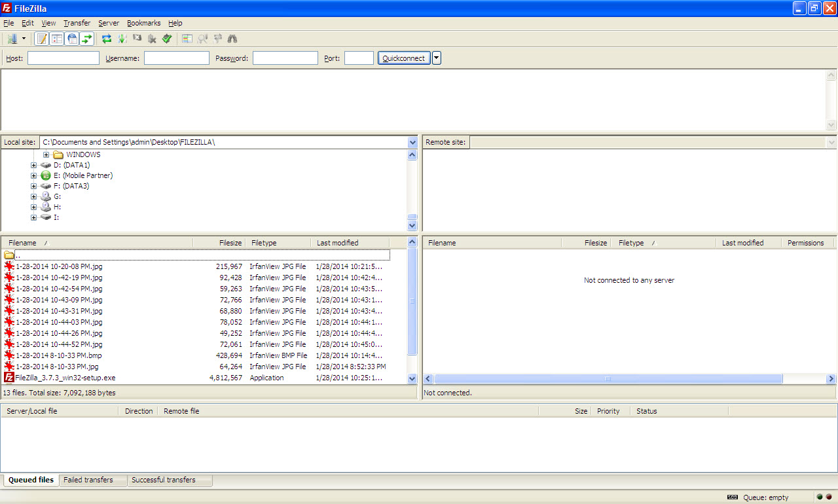Toggle the transfer queue display

pyautogui.click(x=87, y=39)
